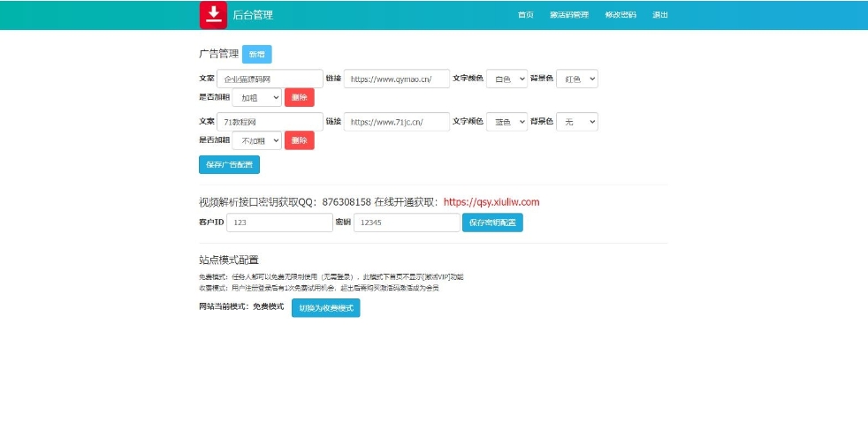
Task: Click 保存密钥配置 button
Action: tap(492, 222)
